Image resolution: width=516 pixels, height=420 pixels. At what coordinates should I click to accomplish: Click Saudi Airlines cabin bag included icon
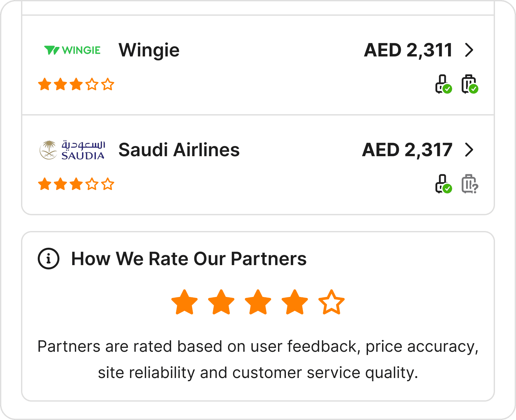(443, 184)
